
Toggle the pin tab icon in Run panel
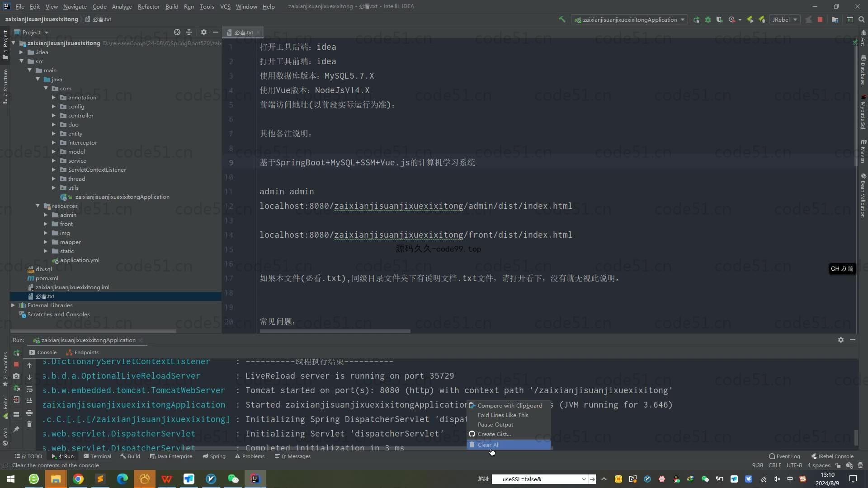point(16,429)
